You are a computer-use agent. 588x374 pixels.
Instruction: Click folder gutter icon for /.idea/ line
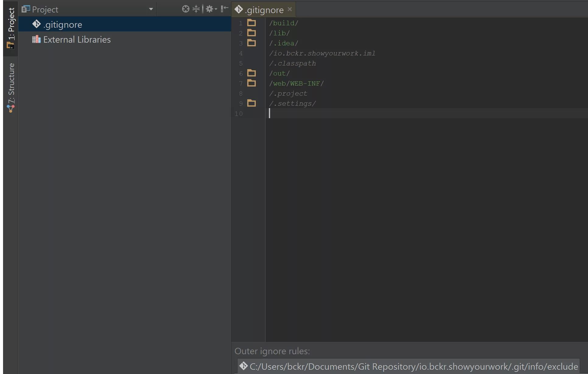[252, 43]
